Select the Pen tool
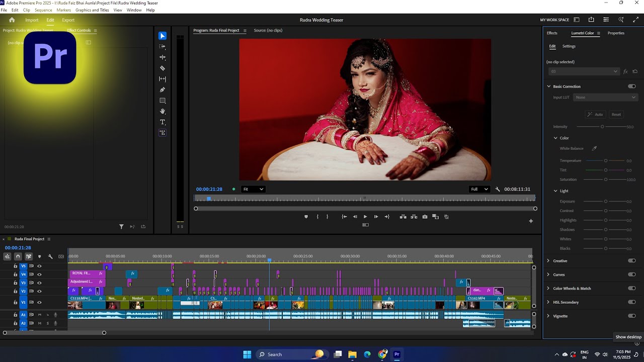 click(163, 89)
